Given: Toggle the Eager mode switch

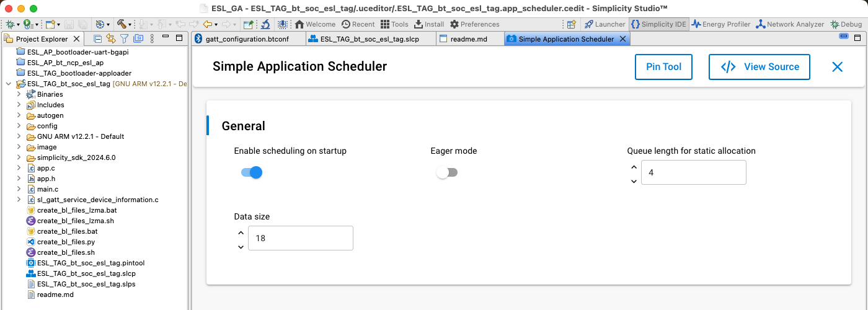Looking at the screenshot, I should click(447, 172).
